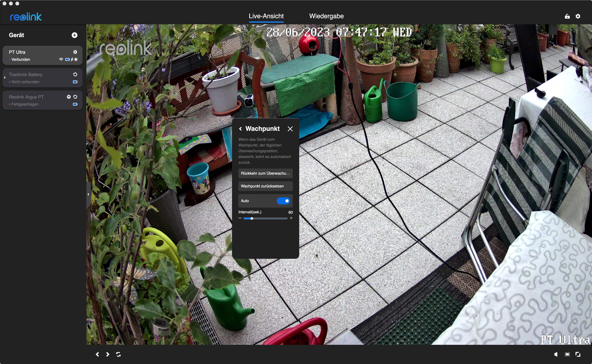Open PT Ultra device settings gear
Image resolution: width=592 pixels, height=364 pixels.
75,52
